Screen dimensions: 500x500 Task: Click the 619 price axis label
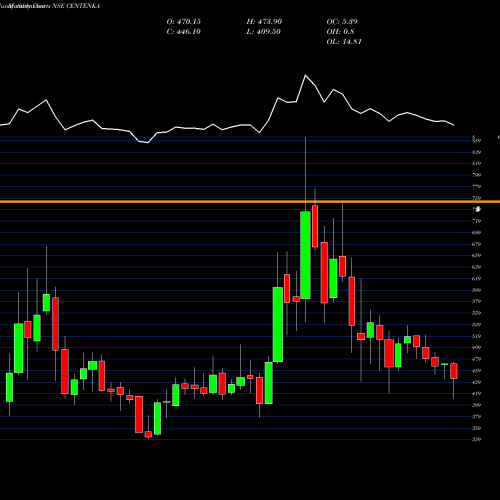[477, 279]
